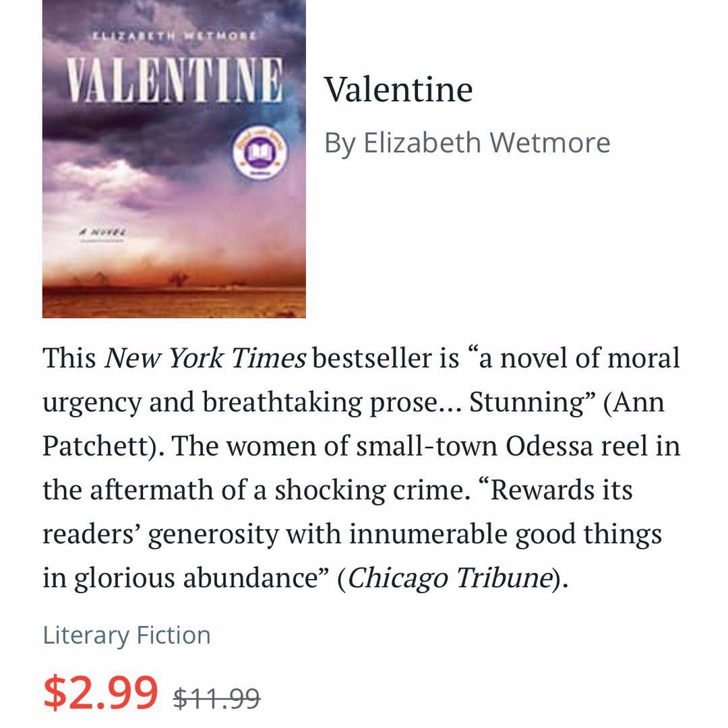
Task: Click the italic New York Times text
Action: (x=205, y=359)
